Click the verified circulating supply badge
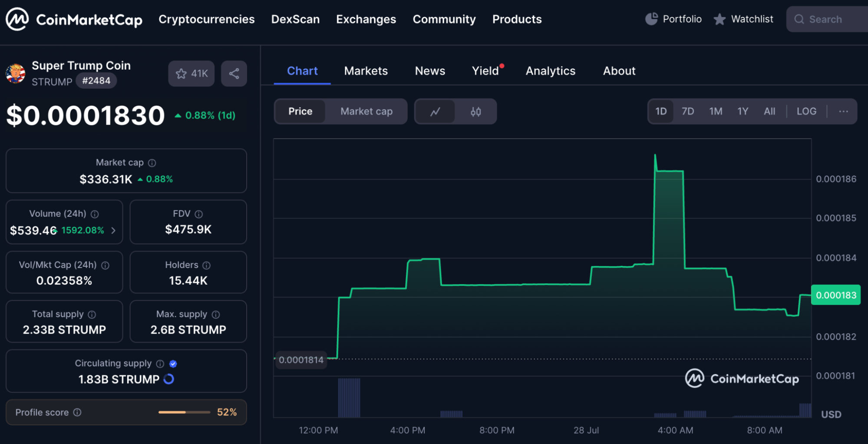Image resolution: width=868 pixels, height=444 pixels. tap(173, 364)
